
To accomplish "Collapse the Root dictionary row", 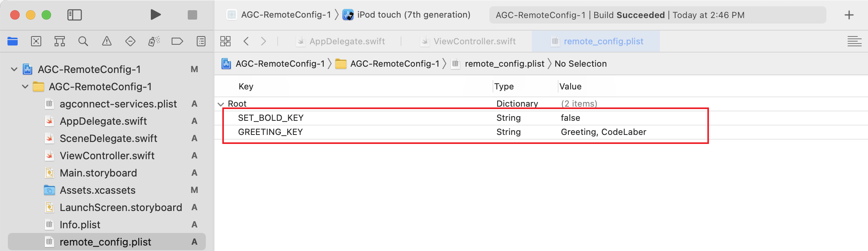I will pos(221,104).
